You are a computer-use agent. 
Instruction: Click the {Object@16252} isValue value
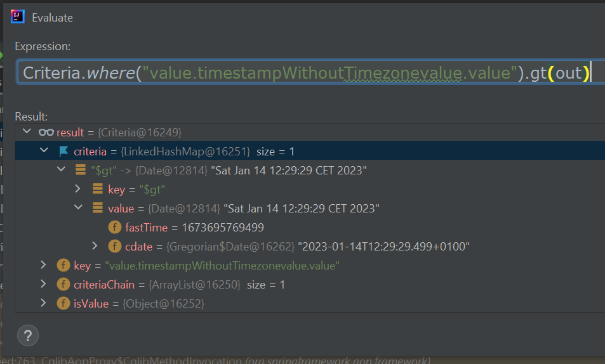pos(163,304)
